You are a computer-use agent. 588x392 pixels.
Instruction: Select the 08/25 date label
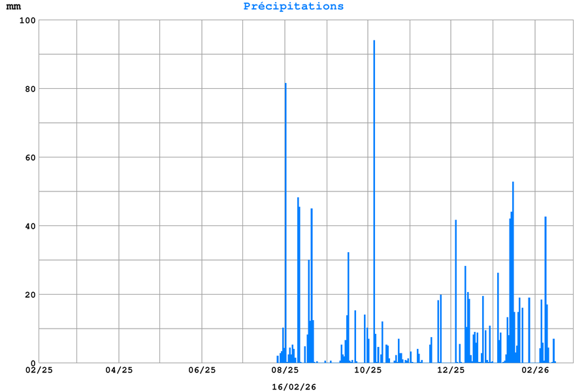pyautogui.click(x=285, y=370)
